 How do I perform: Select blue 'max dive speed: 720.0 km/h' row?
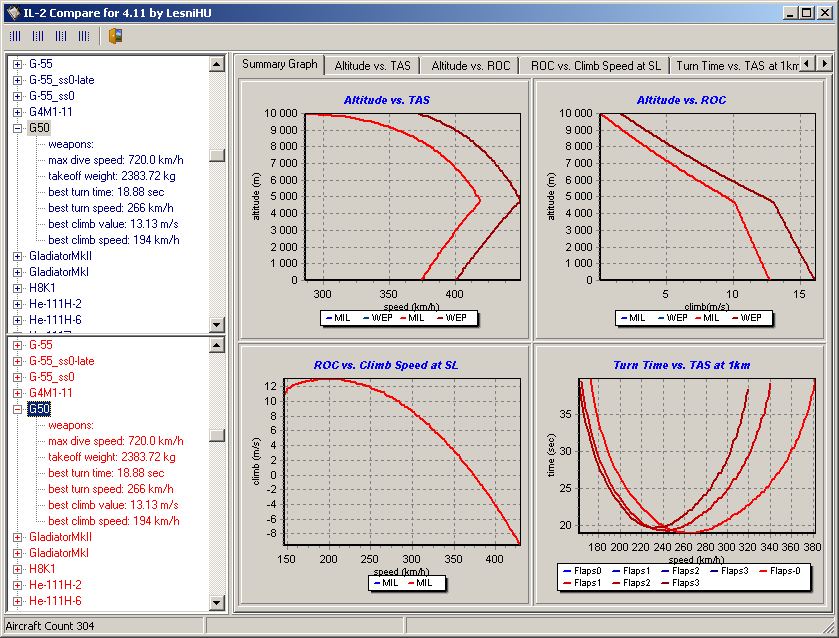point(116,161)
